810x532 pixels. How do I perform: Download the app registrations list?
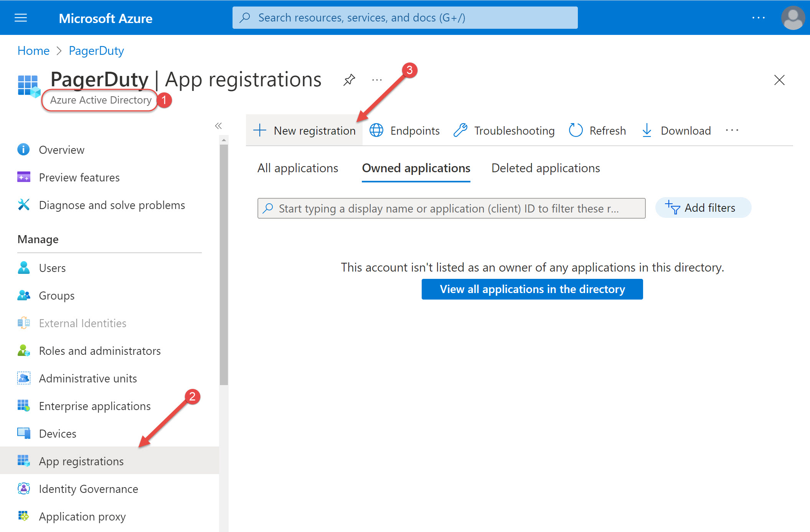click(676, 130)
